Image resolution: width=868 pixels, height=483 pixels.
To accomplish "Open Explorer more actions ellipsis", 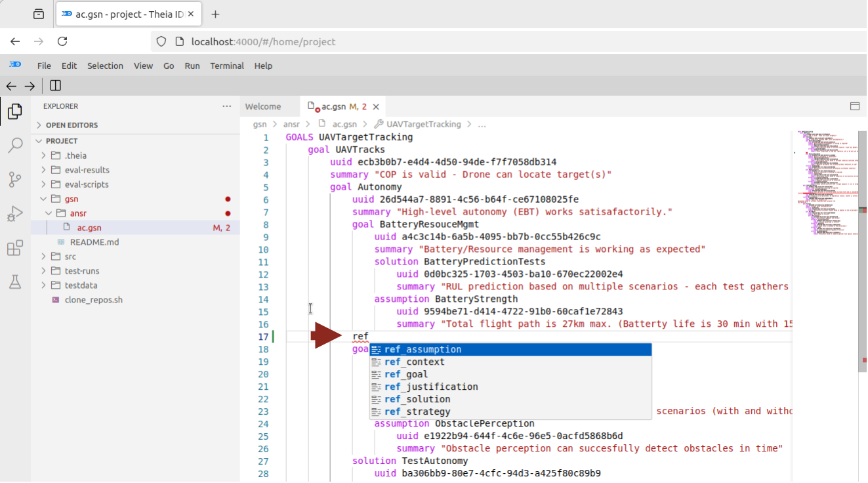I will point(227,106).
